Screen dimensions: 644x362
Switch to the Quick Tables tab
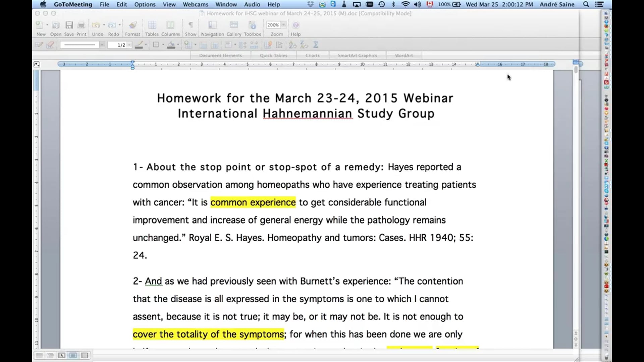pyautogui.click(x=274, y=55)
